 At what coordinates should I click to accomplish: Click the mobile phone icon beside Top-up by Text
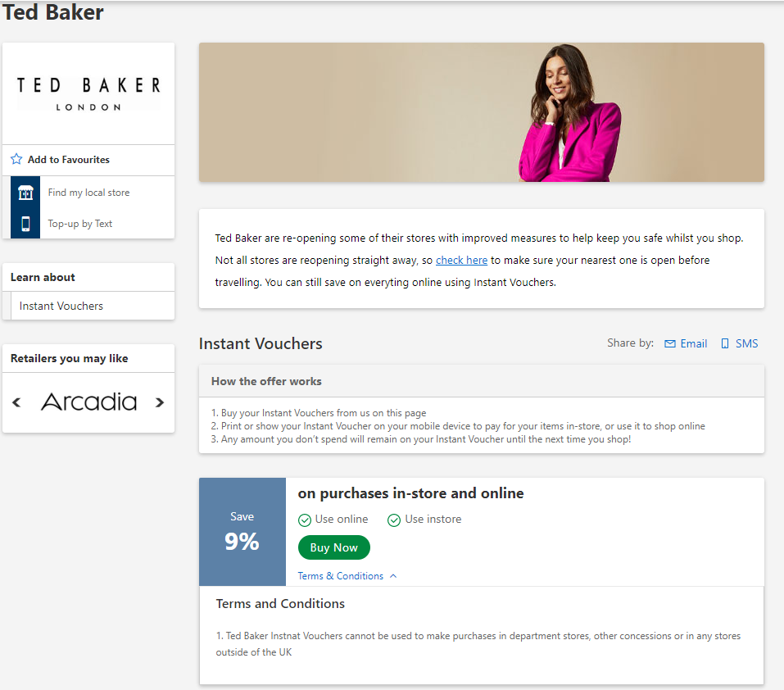[x=25, y=224]
